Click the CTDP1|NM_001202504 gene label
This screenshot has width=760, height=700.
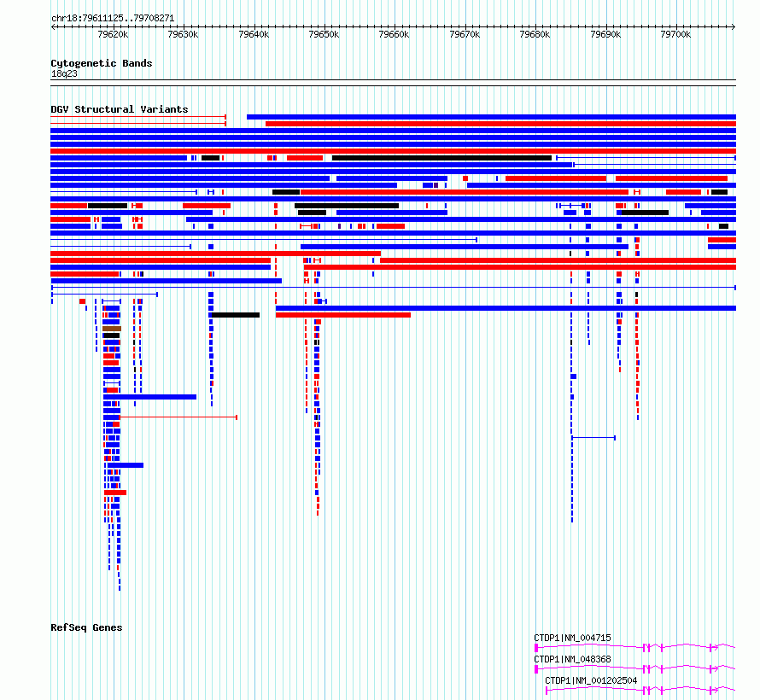coord(591,680)
